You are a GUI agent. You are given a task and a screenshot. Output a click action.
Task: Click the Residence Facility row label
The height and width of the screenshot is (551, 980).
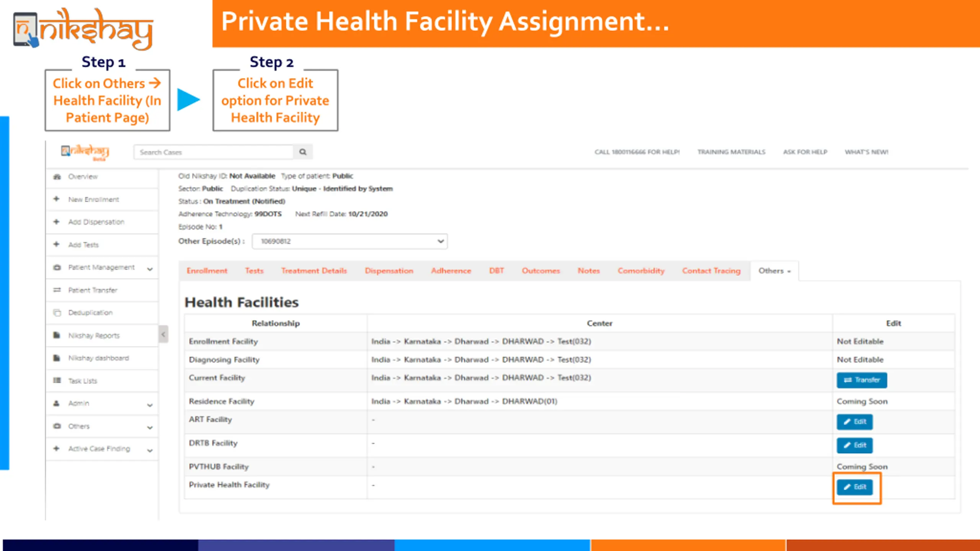click(x=221, y=401)
